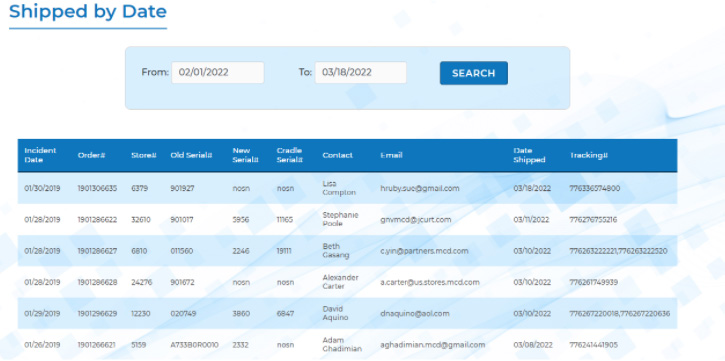Click order number 1901296629
This screenshot has height=361, width=725.
[x=97, y=313]
